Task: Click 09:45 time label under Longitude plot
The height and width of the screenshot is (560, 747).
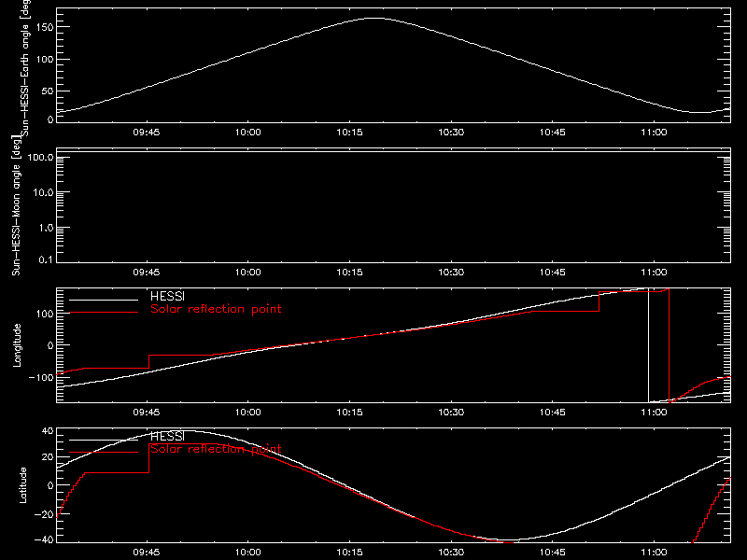Action: point(147,412)
